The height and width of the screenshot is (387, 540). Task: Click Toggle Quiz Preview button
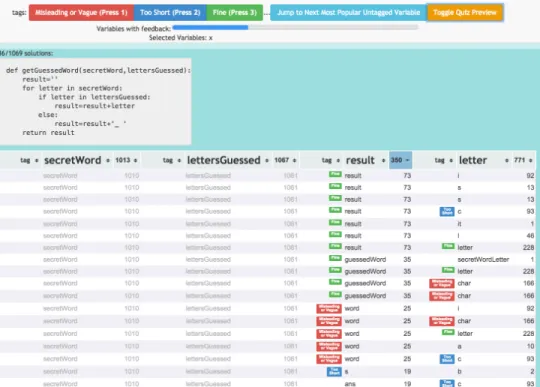click(465, 13)
